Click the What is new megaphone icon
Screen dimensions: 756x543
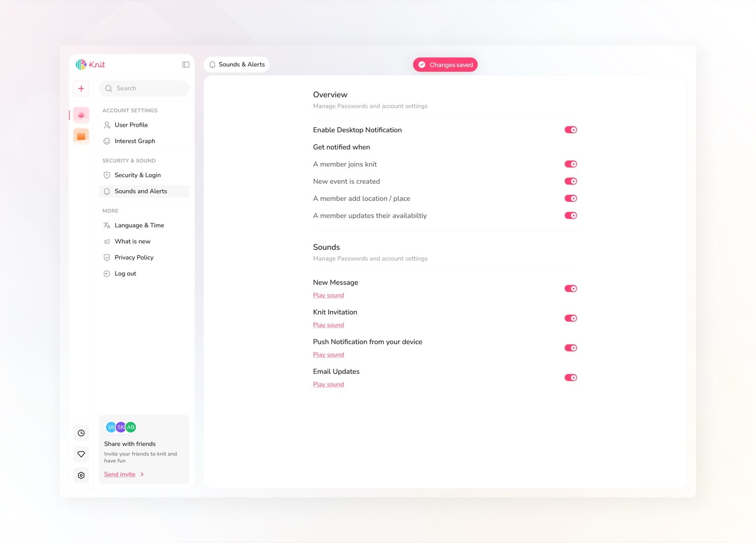pyautogui.click(x=107, y=241)
